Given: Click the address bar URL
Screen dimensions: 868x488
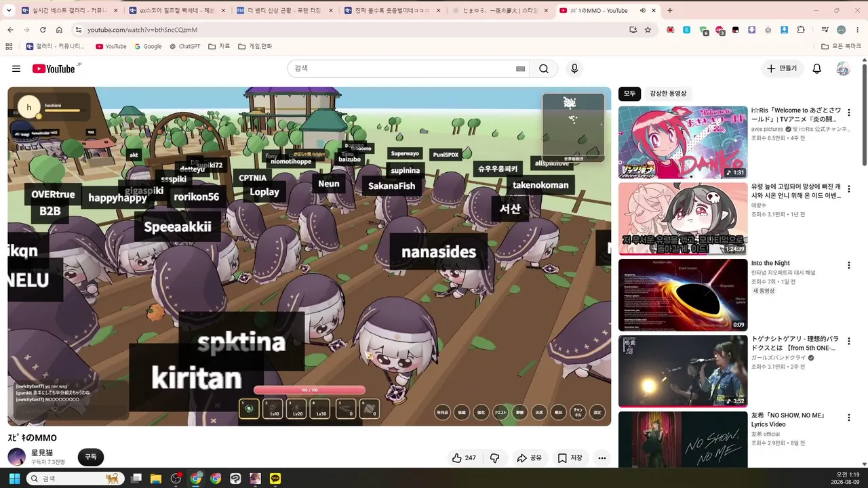Looking at the screenshot, I should click(x=142, y=30).
